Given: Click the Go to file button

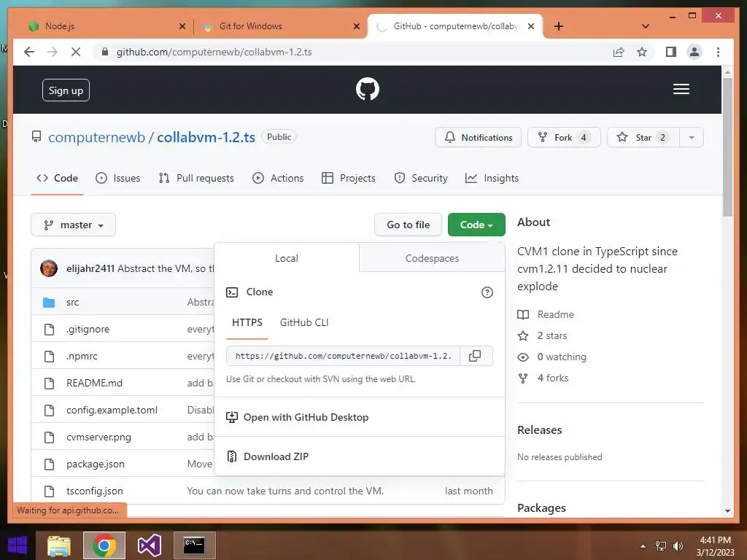Looking at the screenshot, I should (x=409, y=225).
